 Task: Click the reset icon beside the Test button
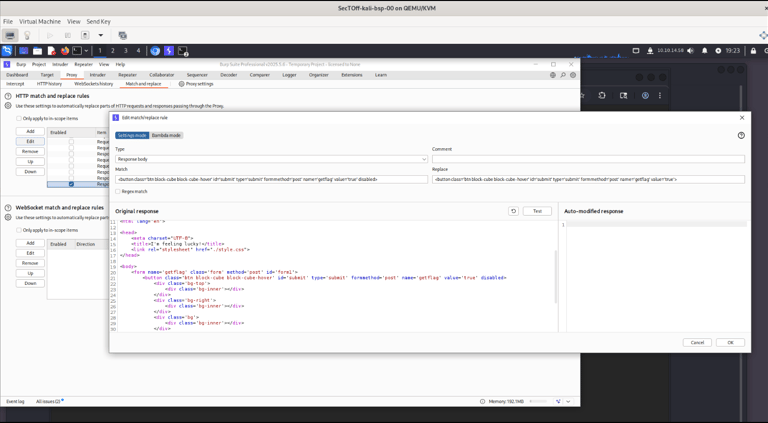[513, 211]
